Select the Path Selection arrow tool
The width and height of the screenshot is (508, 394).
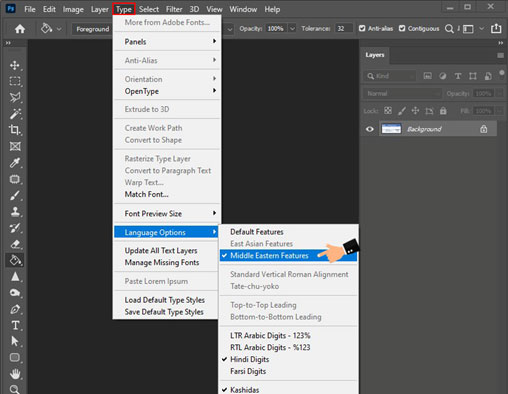tap(15, 341)
